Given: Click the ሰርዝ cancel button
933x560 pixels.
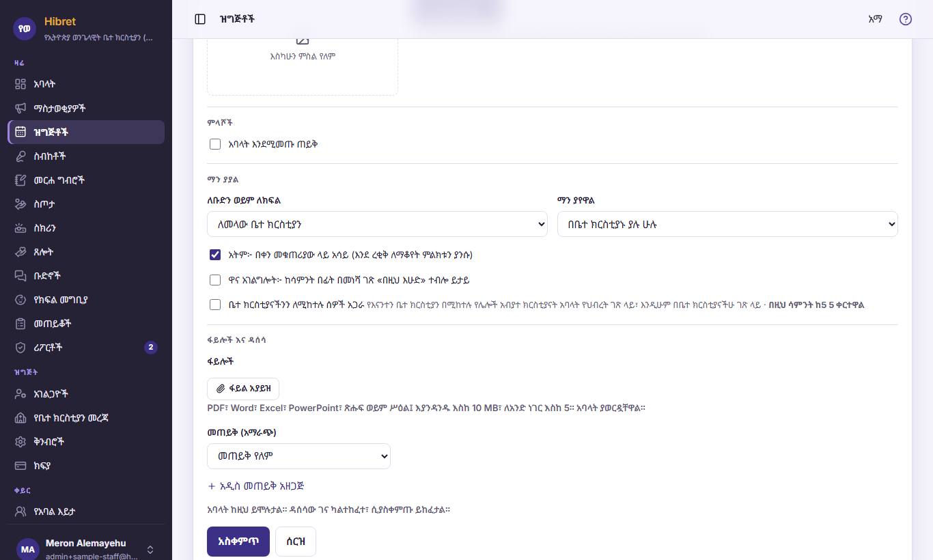Looking at the screenshot, I should [x=296, y=542].
